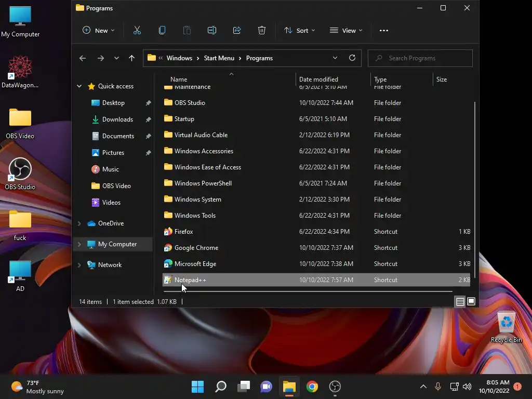Click the Rename icon in toolbar
This screenshot has height=399, width=532.
[212, 31]
